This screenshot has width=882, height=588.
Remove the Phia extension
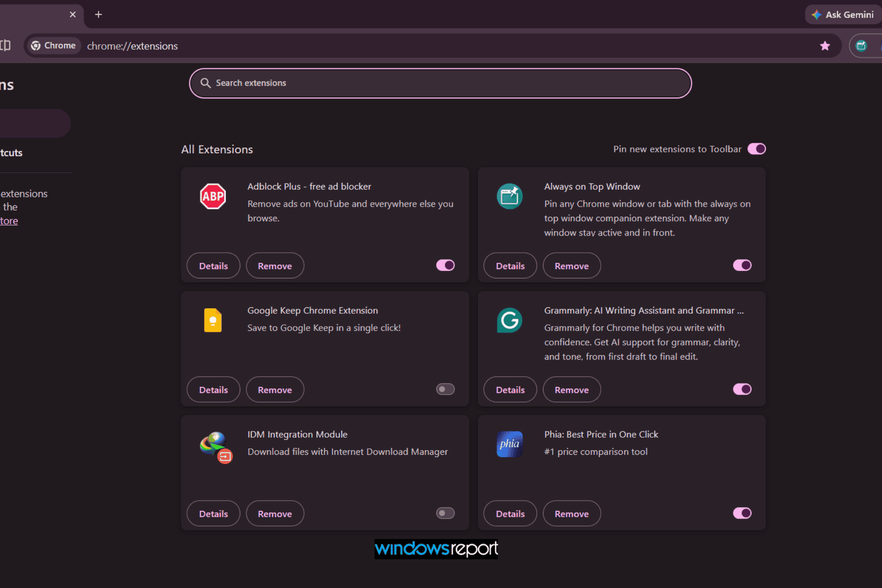(572, 514)
